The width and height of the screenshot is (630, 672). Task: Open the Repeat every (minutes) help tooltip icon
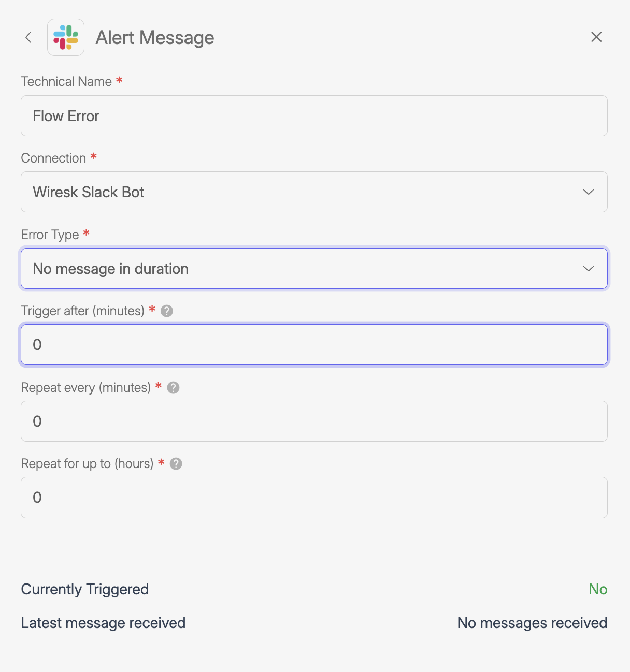(x=174, y=388)
